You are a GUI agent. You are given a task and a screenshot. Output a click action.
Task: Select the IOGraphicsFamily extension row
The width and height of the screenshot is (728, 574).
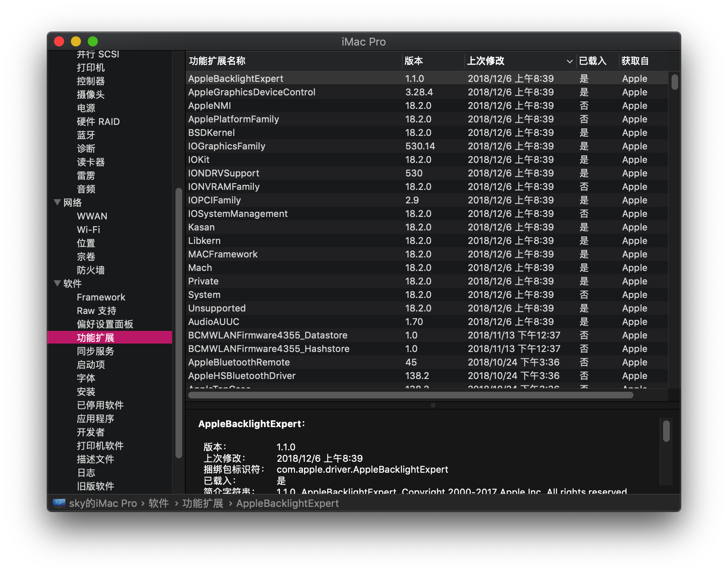pyautogui.click(x=427, y=146)
